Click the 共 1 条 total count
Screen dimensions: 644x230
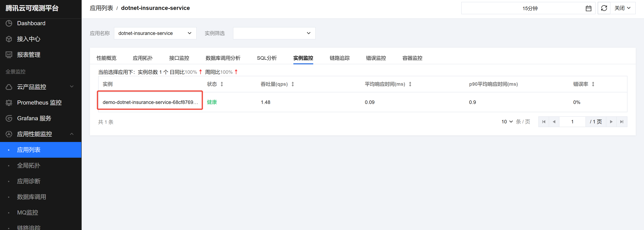click(x=106, y=122)
